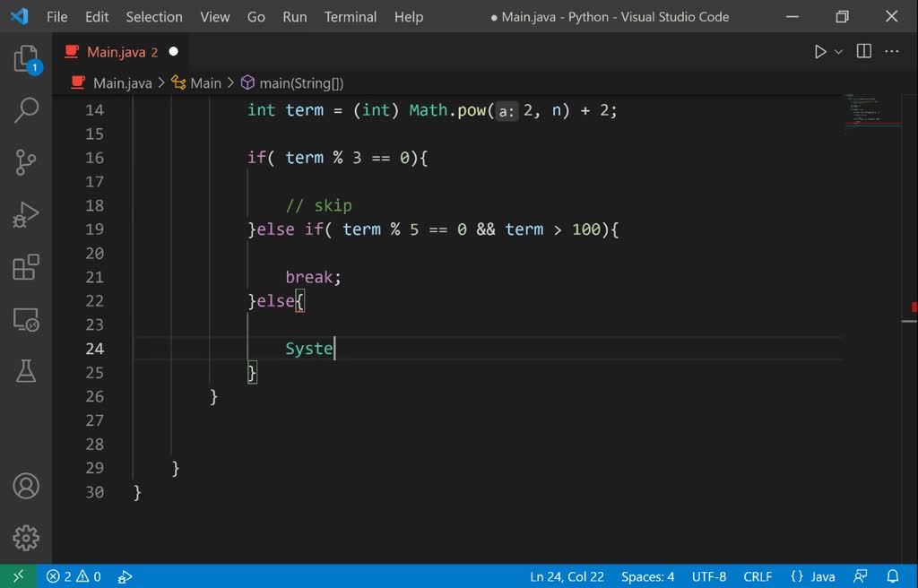Expand the dropdown arrow beside Run button
The height and width of the screenshot is (588, 918).
pos(839,52)
